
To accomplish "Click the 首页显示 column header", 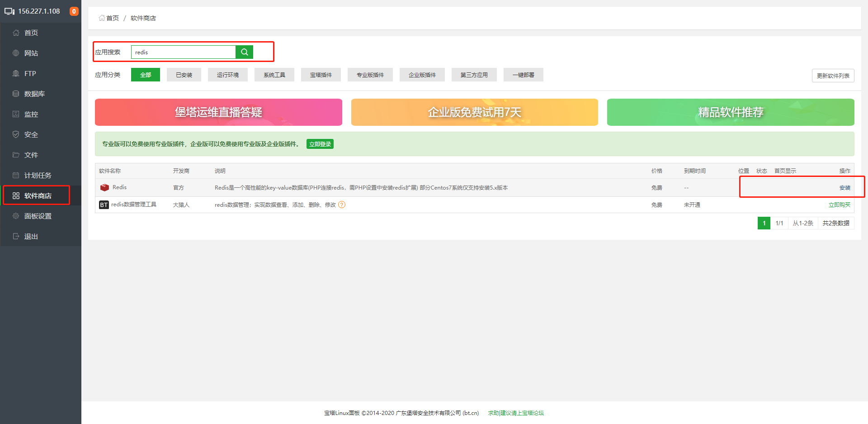I will [785, 171].
